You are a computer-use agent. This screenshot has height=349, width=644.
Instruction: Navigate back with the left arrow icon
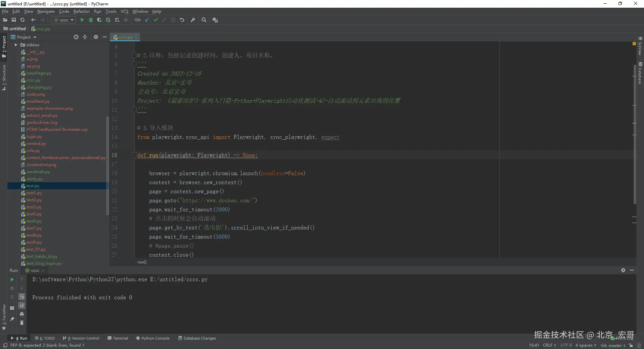point(33,20)
